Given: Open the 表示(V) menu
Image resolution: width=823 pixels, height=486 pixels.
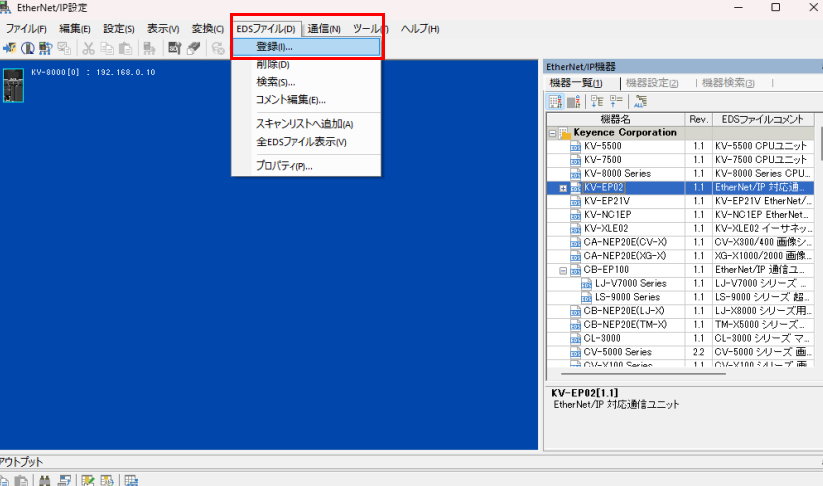Looking at the screenshot, I should tap(163, 29).
